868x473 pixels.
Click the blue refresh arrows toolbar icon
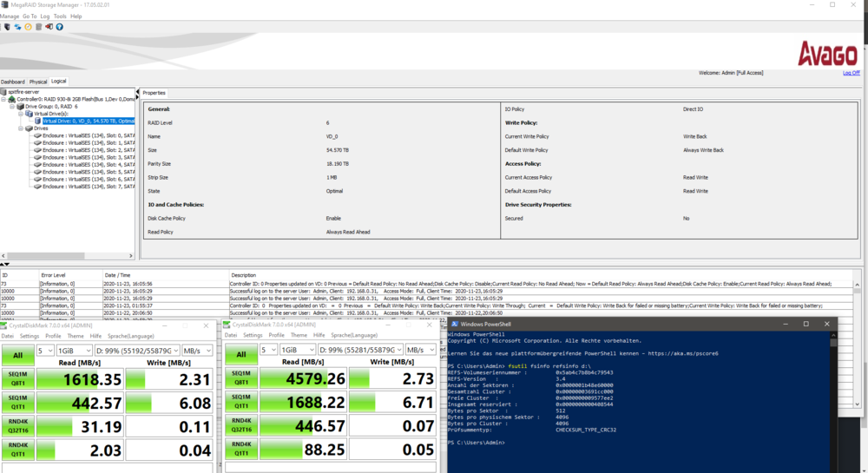[x=17, y=27]
